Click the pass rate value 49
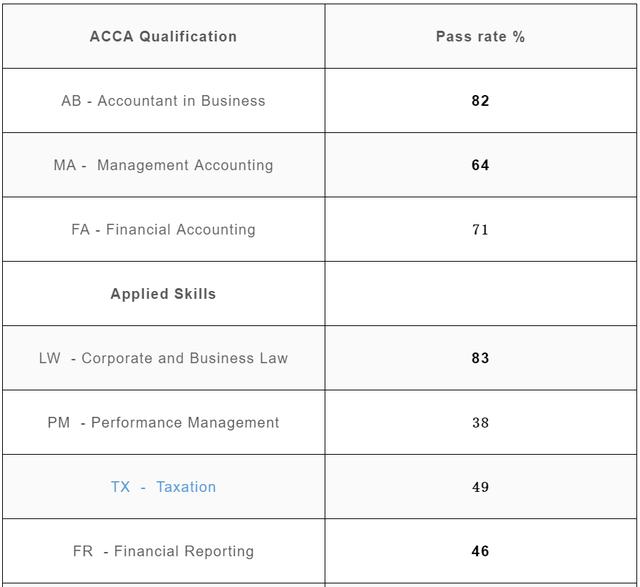 [480, 487]
